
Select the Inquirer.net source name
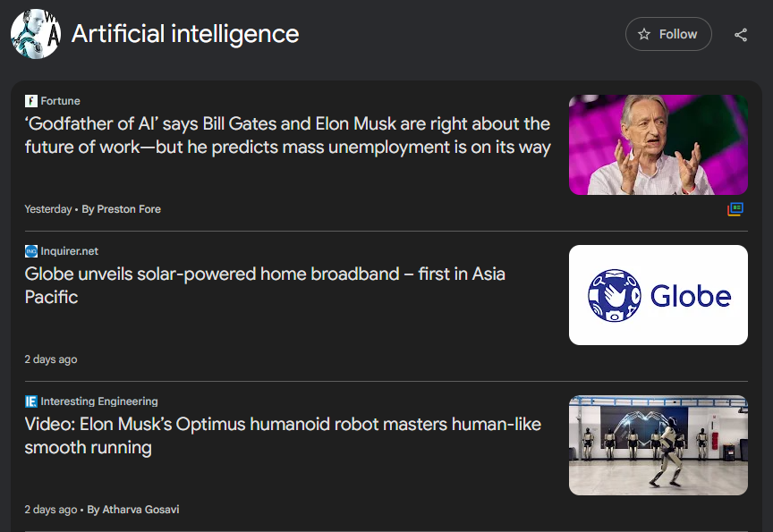[70, 251]
